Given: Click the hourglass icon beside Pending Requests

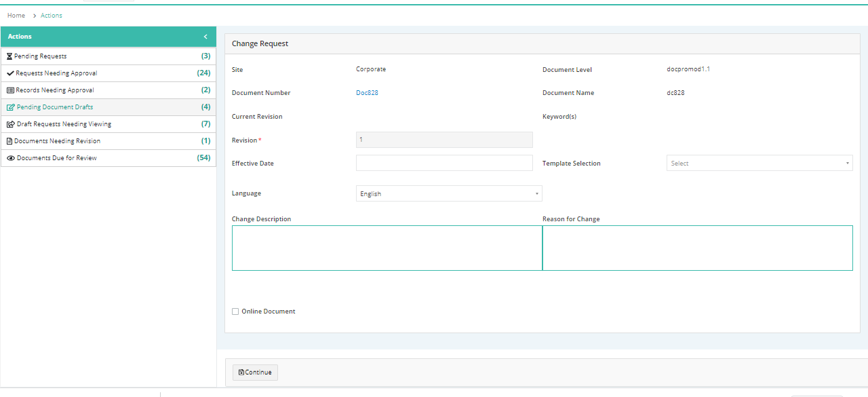Looking at the screenshot, I should click(x=9, y=56).
